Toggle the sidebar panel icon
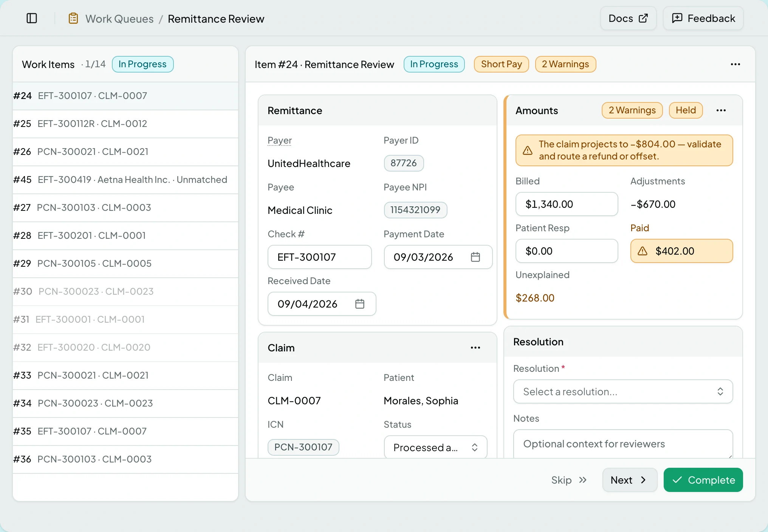 pyautogui.click(x=32, y=18)
